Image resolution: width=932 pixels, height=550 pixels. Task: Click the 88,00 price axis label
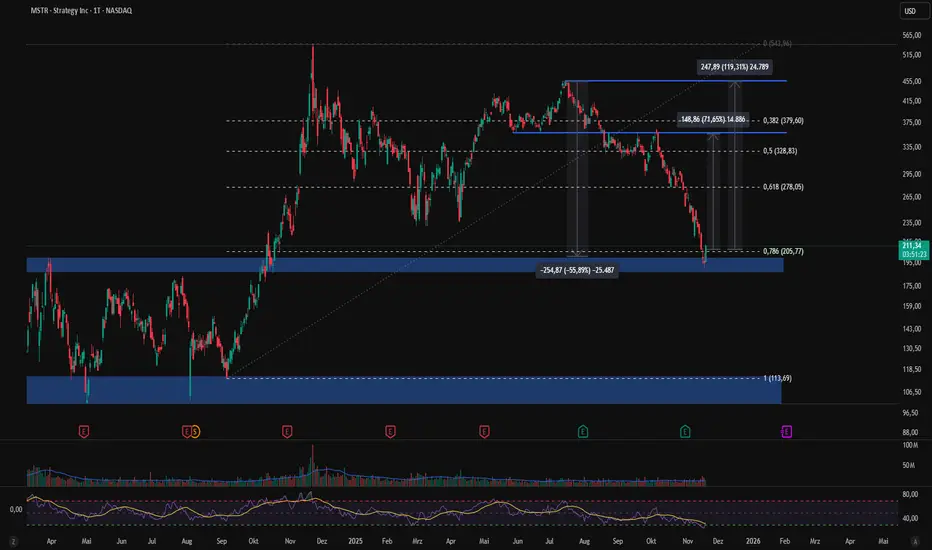[x=911, y=432]
